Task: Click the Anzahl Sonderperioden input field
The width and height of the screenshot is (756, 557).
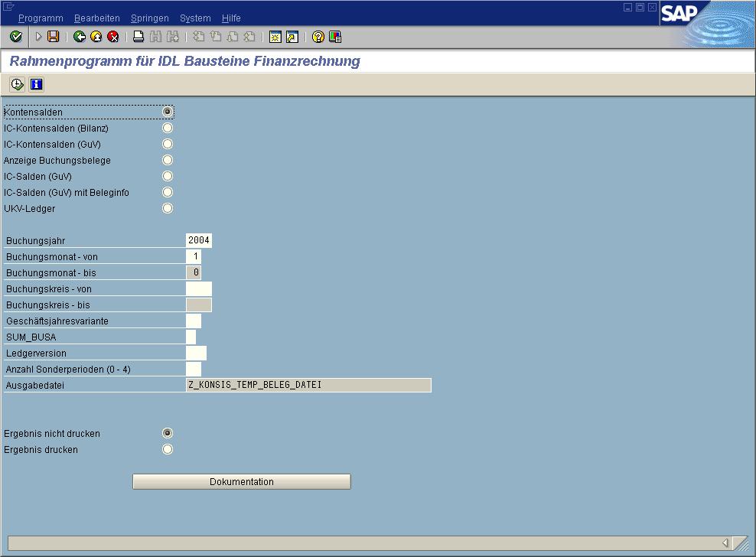Action: click(194, 369)
